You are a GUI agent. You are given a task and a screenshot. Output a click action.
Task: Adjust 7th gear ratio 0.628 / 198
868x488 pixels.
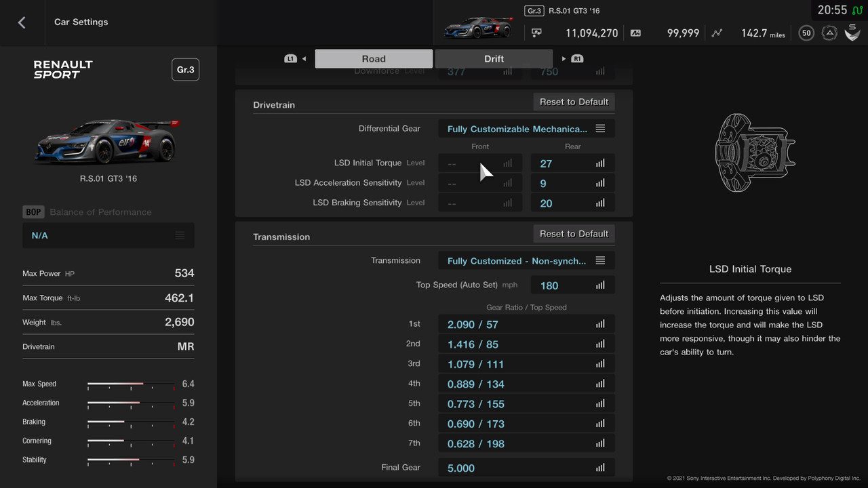[x=526, y=443]
